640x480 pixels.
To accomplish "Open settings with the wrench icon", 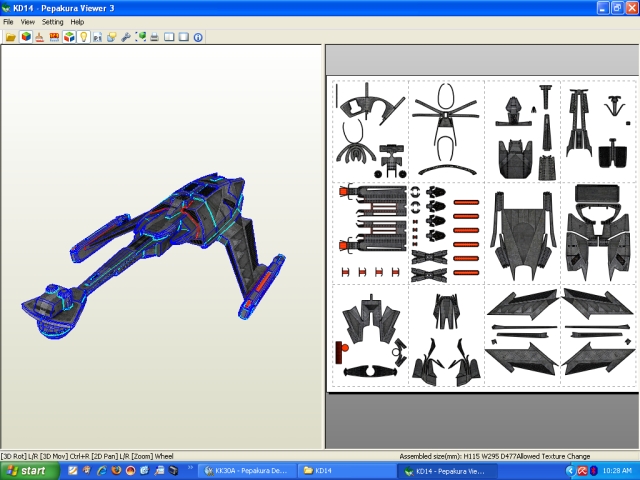I will pyautogui.click(x=126, y=37).
